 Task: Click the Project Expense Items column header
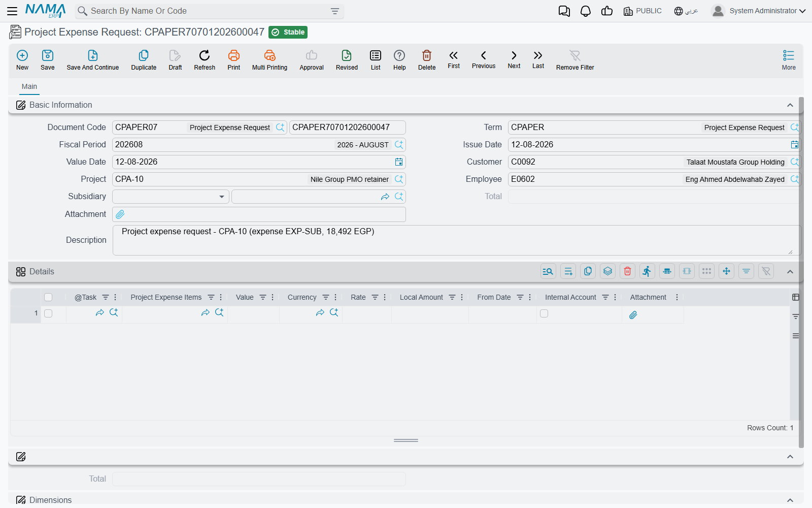point(166,297)
